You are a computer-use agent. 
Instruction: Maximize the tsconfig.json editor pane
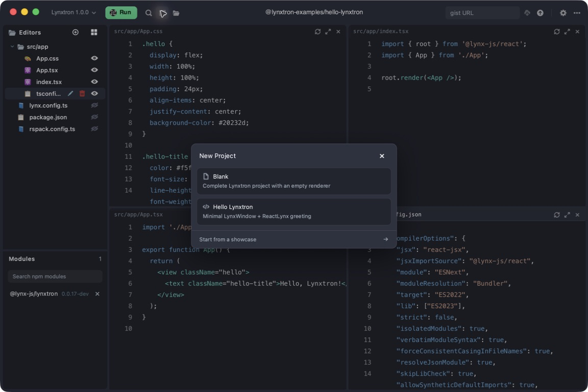567,214
